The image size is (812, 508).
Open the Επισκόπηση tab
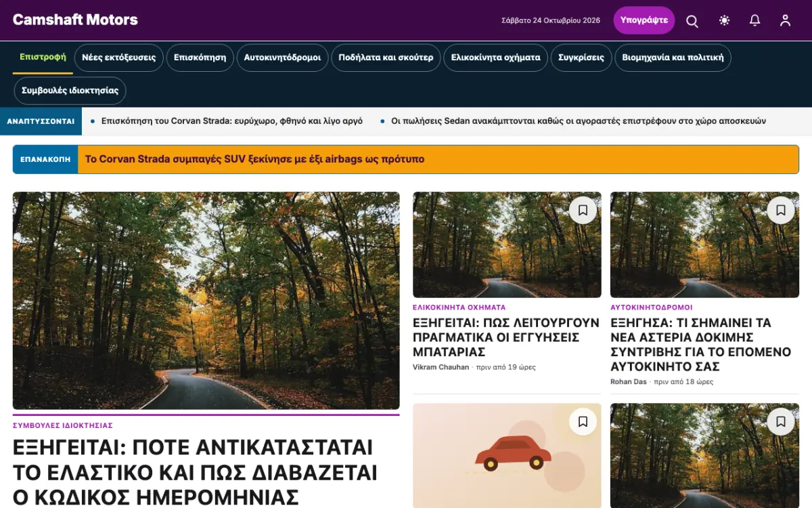pos(200,58)
